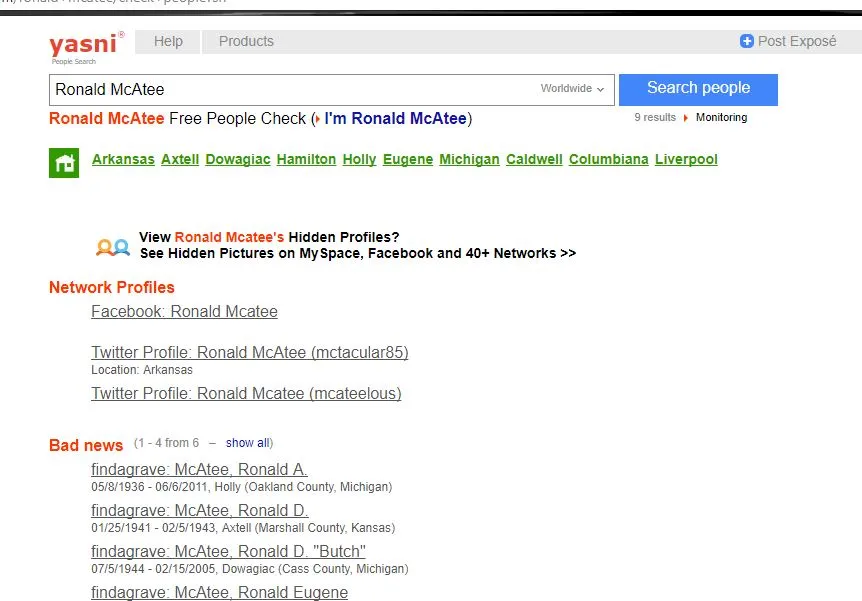Click the Network Profiles heading
Screen dimensions: 862x601
click(112, 288)
